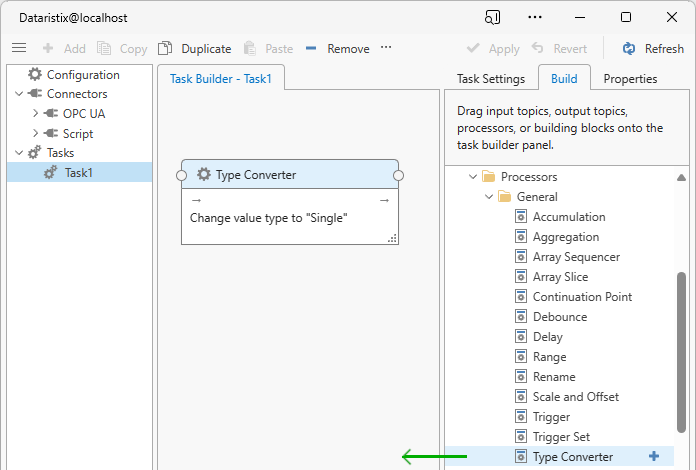696x470 pixels.
Task: Open the Properties tab
Action: 630,79
